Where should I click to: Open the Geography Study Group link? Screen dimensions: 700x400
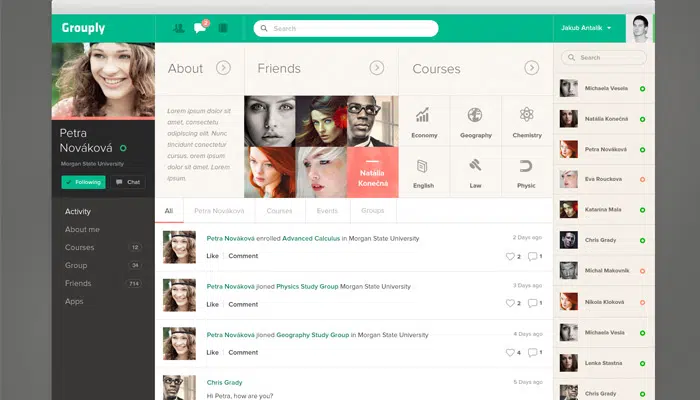pyautogui.click(x=312, y=334)
